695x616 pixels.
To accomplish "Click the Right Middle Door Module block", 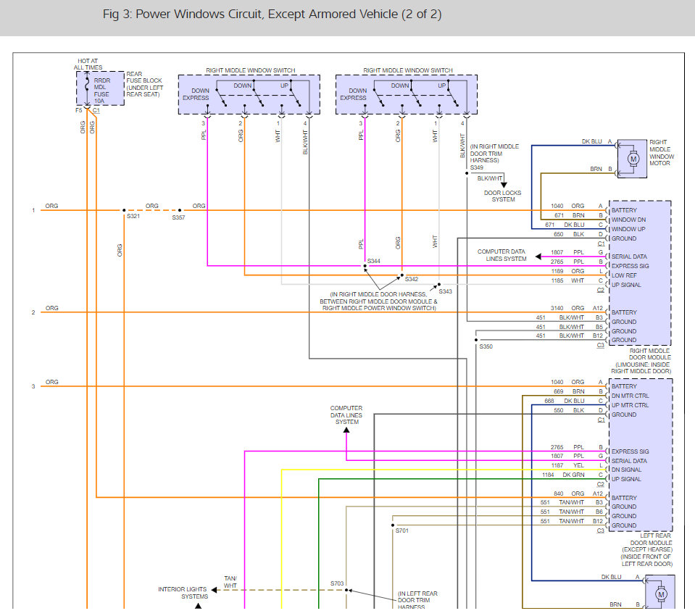I will 640,273.
